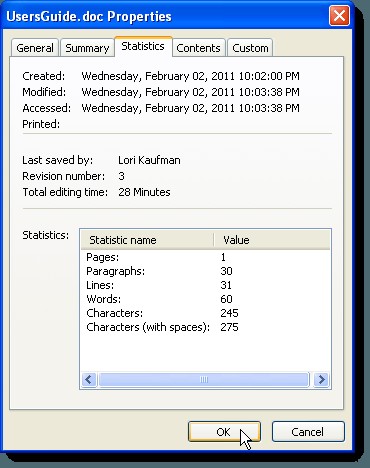Click the Modified date value line
This screenshot has height=468, width=370.
click(x=190, y=92)
